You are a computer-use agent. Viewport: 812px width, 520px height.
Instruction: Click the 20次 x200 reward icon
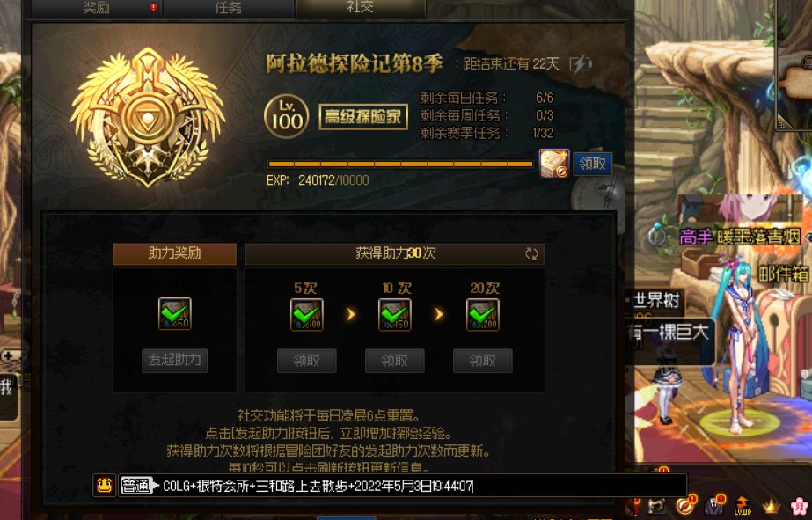[483, 314]
